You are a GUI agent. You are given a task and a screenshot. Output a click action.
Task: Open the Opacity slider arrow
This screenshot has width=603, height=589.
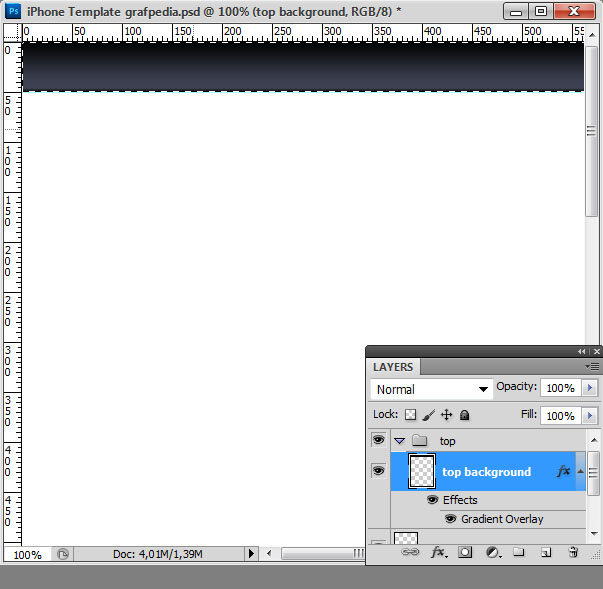[590, 388]
